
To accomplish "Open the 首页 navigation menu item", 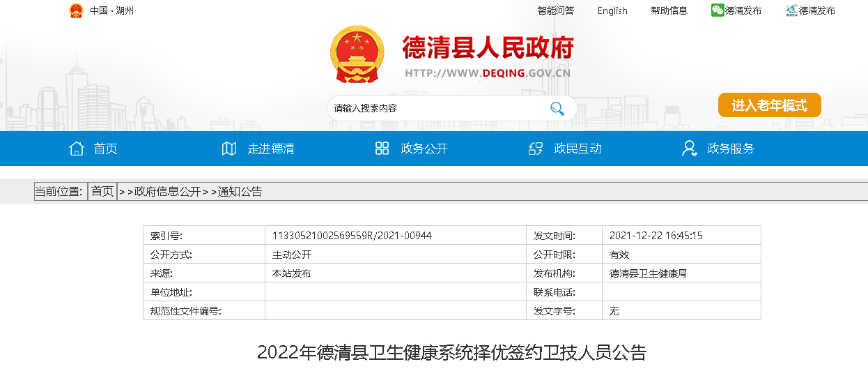I will click(x=105, y=149).
